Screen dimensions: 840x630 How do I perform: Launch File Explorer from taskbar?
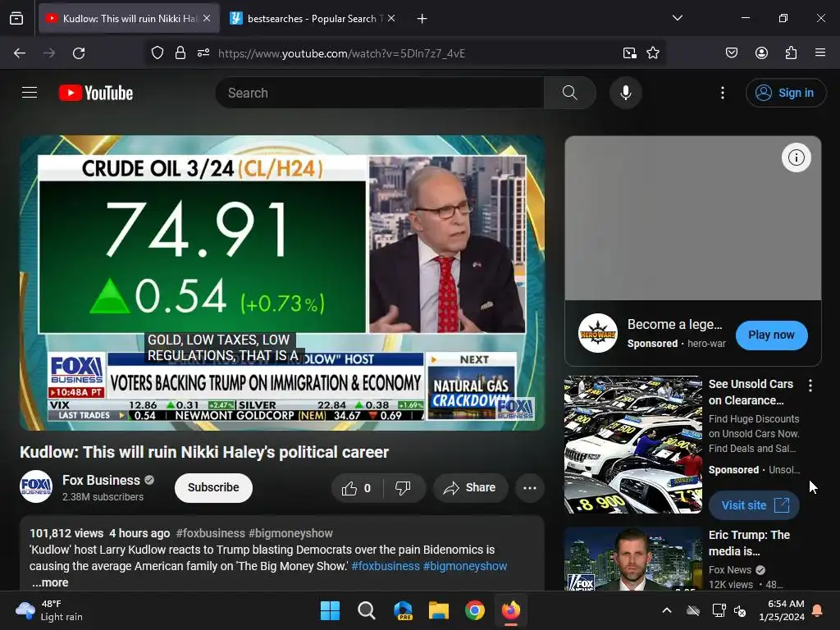pyautogui.click(x=439, y=610)
